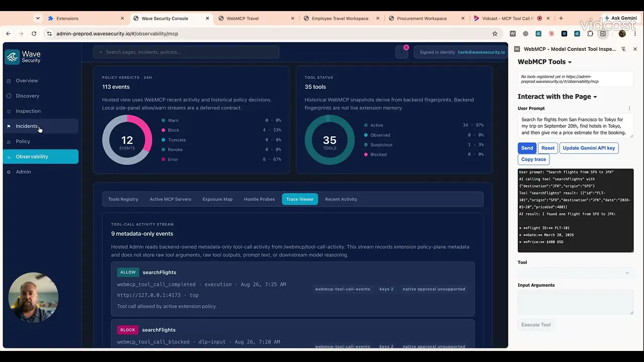Go forward in browser history
This screenshot has height=362, width=644.
[21, 34]
